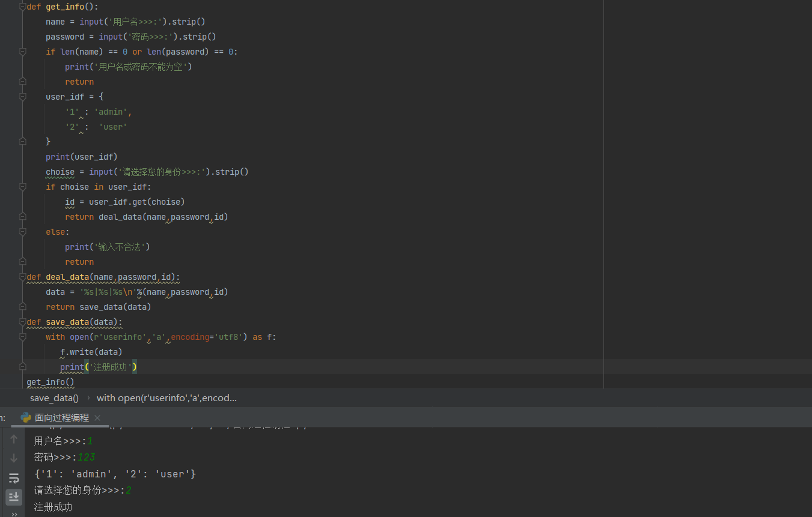Click the data = '%s|%s|%s\n' line

pos(137,292)
